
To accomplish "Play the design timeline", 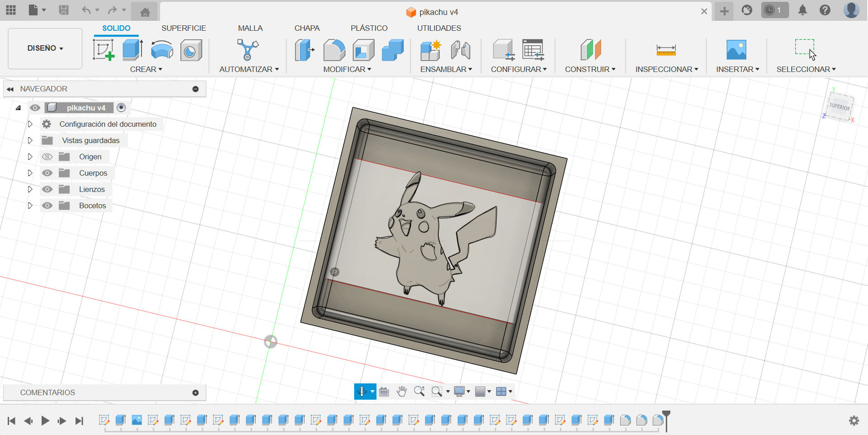I will click(45, 421).
